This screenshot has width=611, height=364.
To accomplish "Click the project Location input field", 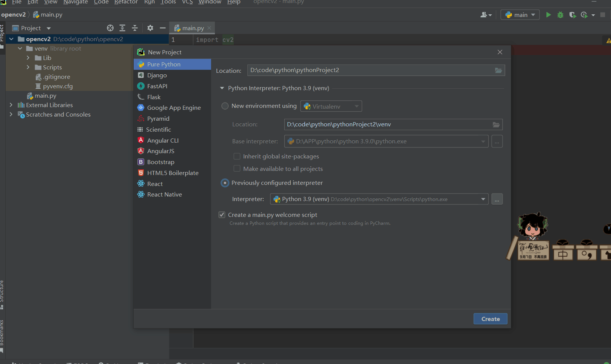I will pyautogui.click(x=376, y=70).
